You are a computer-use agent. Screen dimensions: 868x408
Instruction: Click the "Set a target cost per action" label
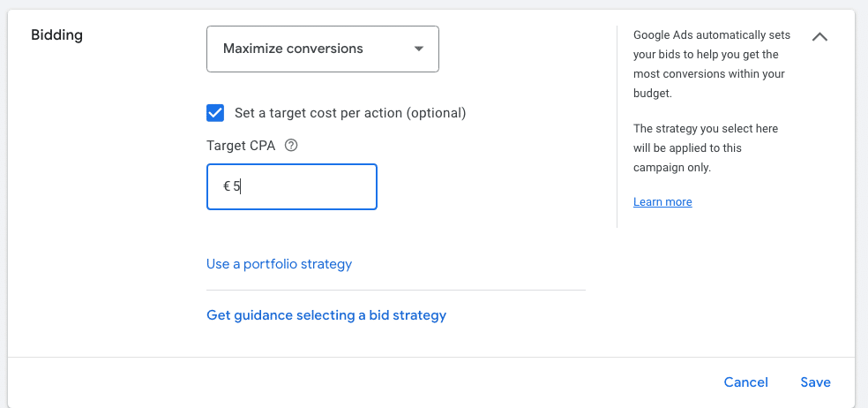(x=349, y=113)
